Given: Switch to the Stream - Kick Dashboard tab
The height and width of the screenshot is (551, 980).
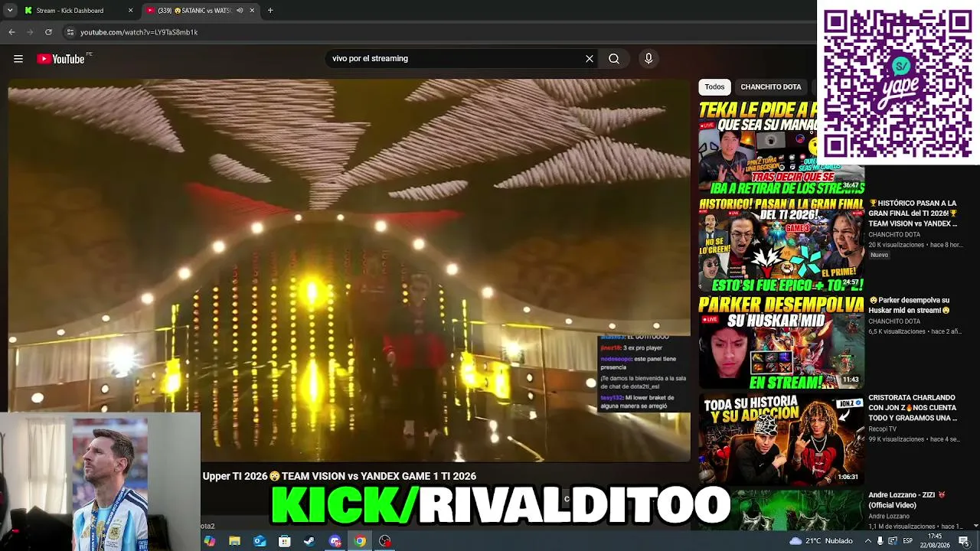Looking at the screenshot, I should click(78, 11).
